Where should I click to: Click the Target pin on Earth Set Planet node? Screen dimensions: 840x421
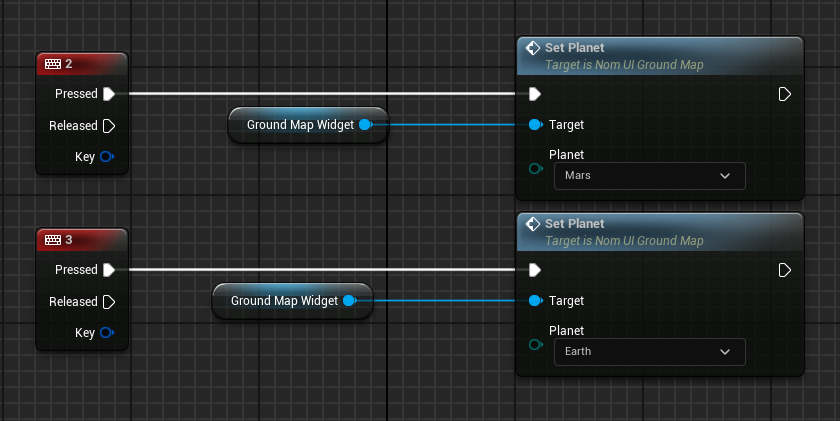[x=535, y=301]
